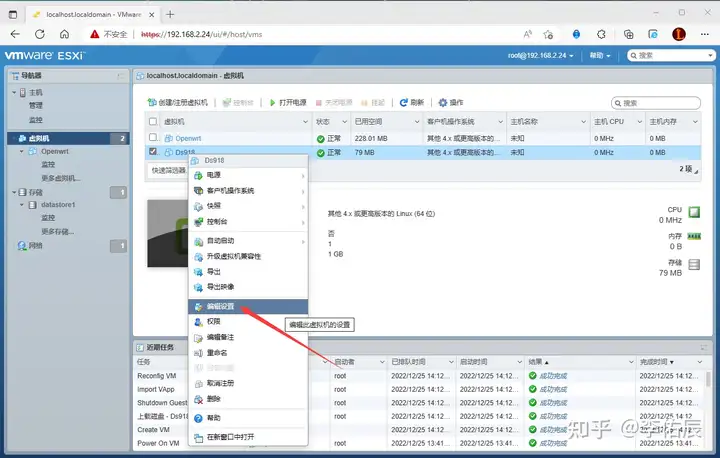The image size is (720, 458).
Task: Open a new browser tab
Action: tap(170, 14)
